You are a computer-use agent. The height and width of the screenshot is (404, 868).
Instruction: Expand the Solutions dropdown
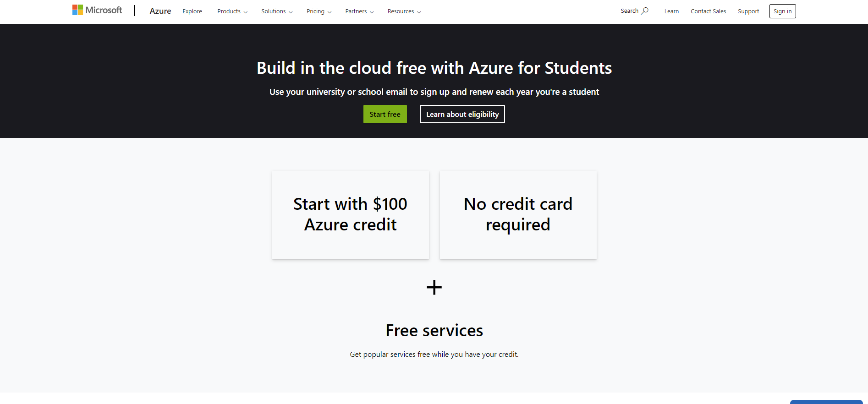(277, 11)
